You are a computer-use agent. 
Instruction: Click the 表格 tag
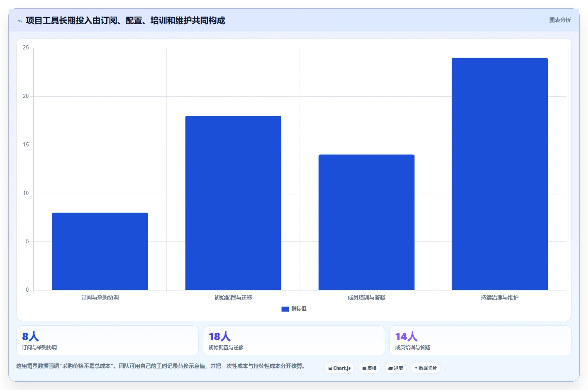point(369,368)
